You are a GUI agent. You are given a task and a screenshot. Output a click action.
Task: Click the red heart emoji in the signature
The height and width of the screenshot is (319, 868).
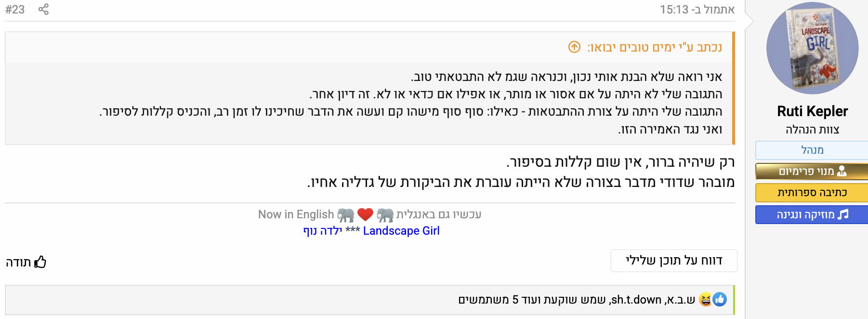tap(365, 214)
